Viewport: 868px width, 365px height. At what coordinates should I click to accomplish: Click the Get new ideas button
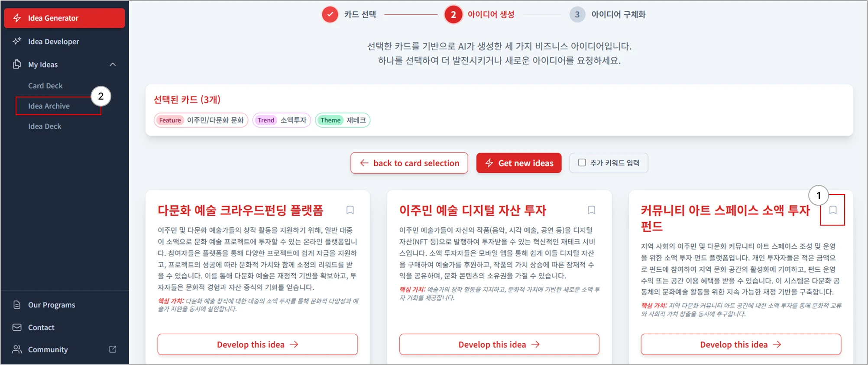tap(519, 163)
